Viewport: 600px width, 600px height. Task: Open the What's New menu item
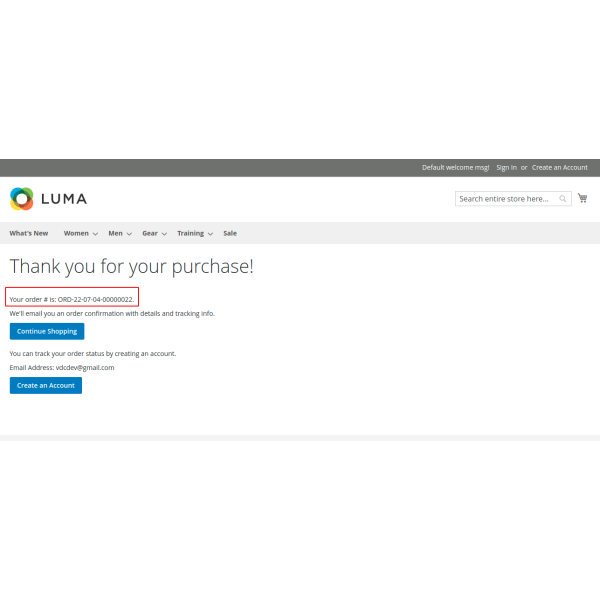point(29,233)
